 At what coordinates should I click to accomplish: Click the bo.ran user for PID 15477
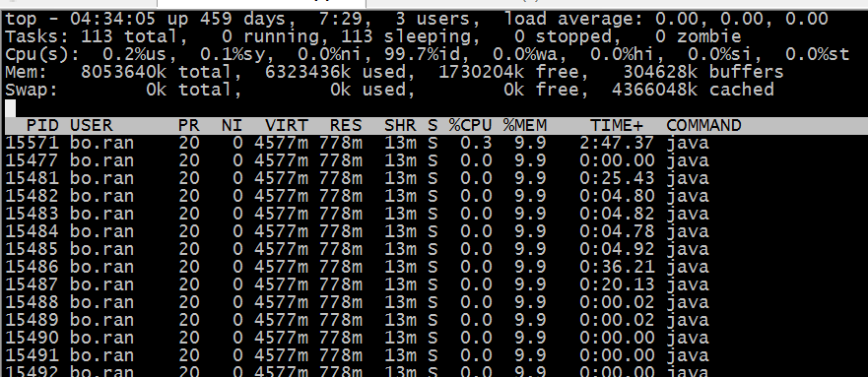pyautogui.click(x=101, y=160)
